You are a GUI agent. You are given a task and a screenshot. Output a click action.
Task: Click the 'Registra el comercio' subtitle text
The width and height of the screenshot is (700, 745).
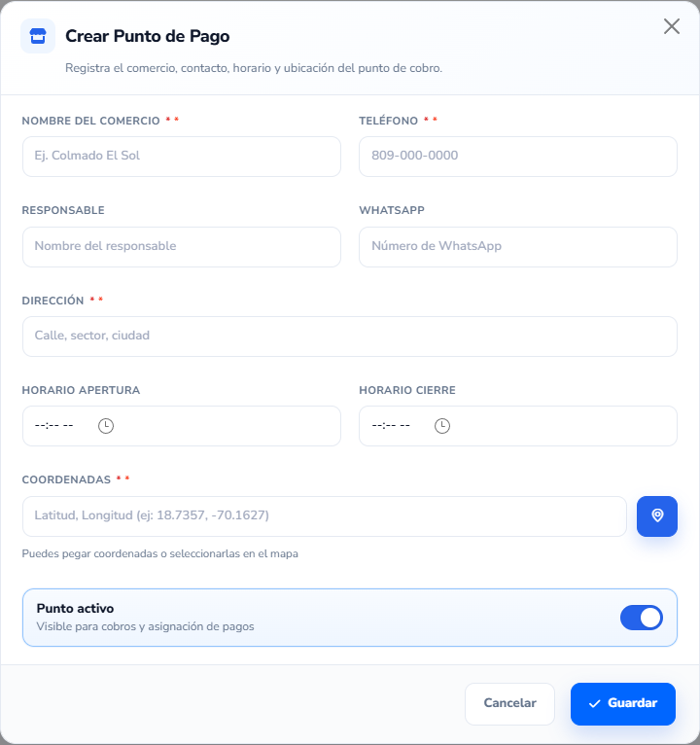tap(254, 68)
